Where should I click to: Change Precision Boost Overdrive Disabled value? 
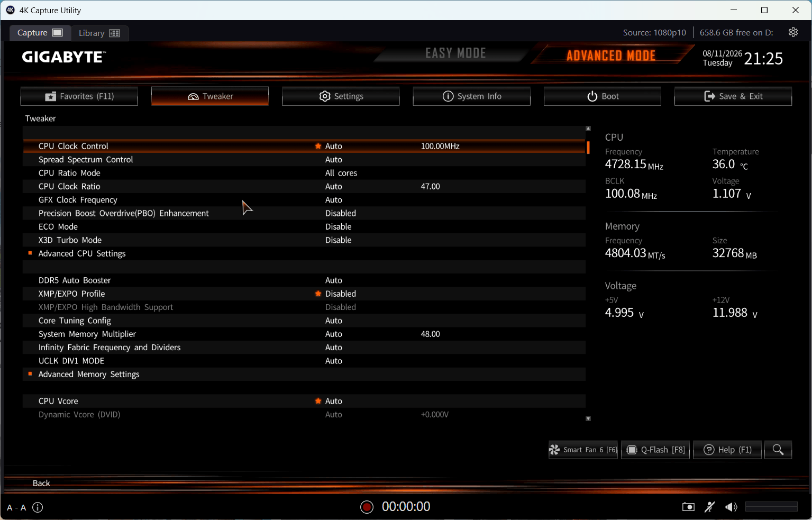341,213
